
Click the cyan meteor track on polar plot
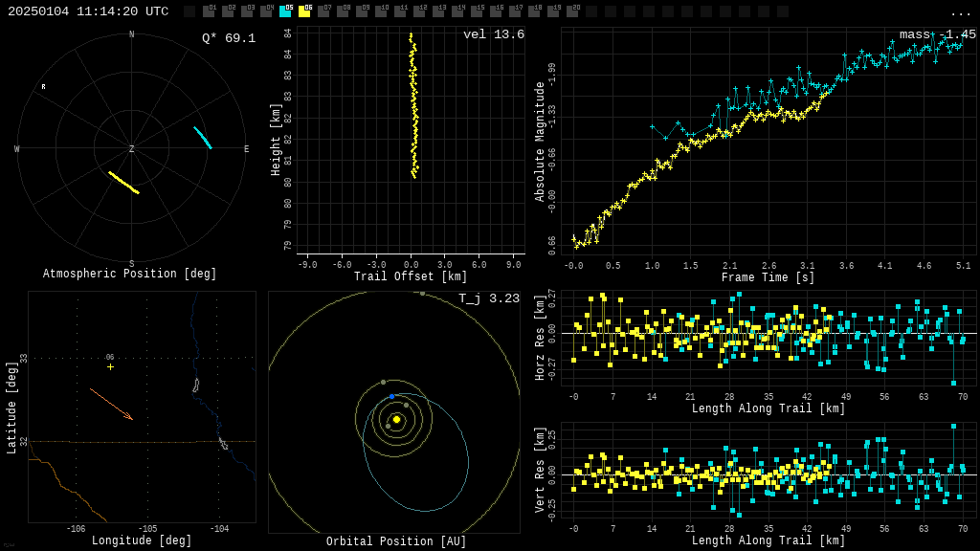coord(202,138)
